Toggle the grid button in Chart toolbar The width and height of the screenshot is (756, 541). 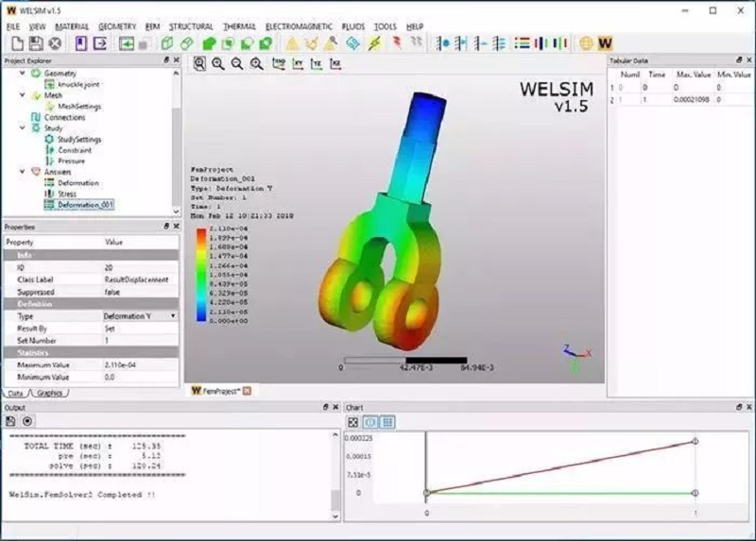pyautogui.click(x=387, y=422)
